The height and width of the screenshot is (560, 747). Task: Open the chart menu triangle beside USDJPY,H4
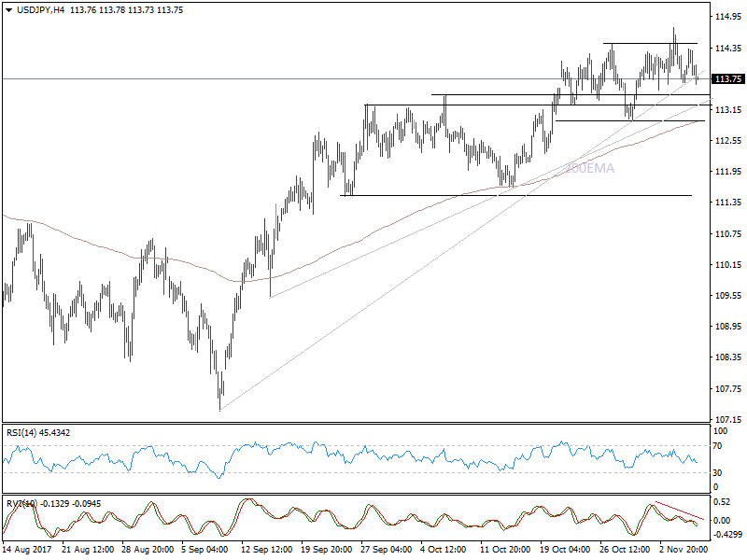(8, 10)
